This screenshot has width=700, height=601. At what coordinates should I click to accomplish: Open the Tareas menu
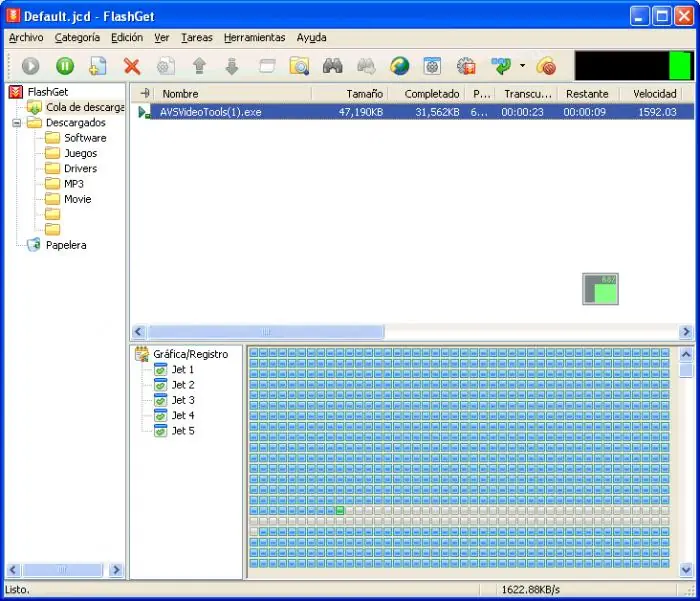pos(196,38)
